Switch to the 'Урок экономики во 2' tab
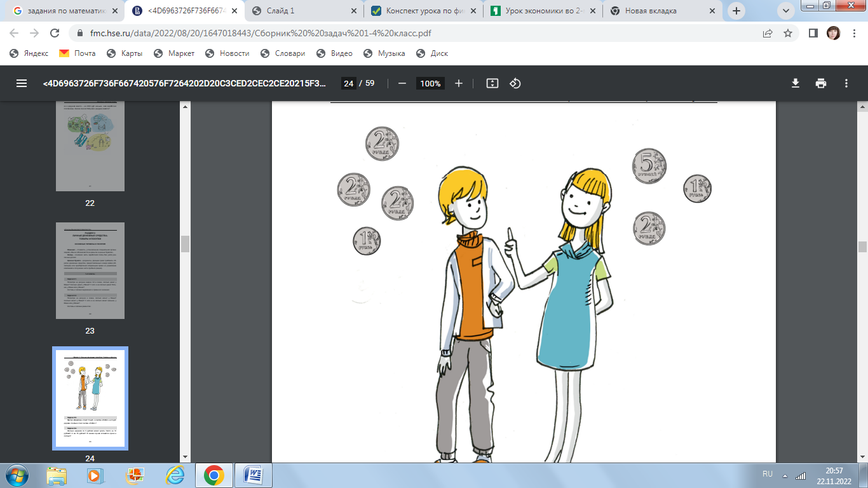The height and width of the screenshot is (488, 868). (542, 11)
